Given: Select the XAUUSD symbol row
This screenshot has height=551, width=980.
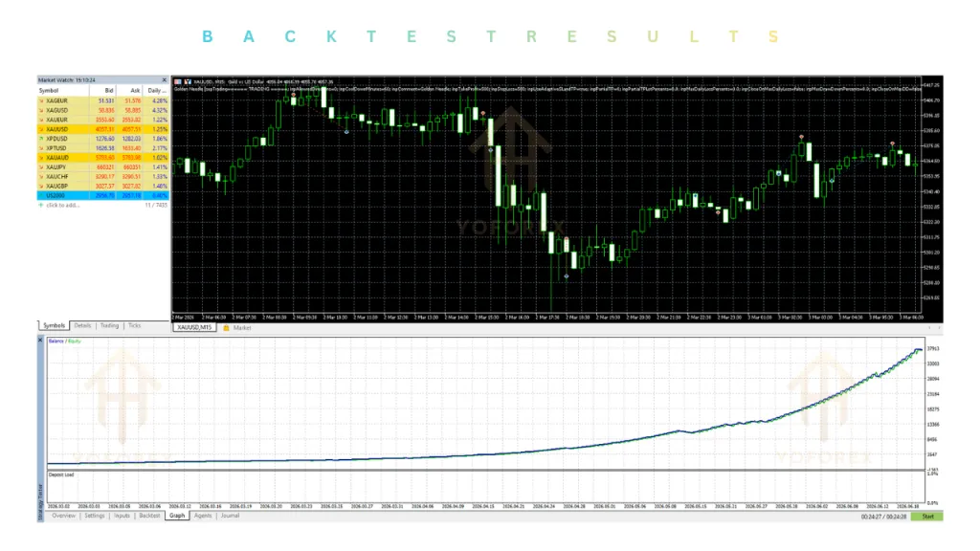Looking at the screenshot, I should pyautogui.click(x=103, y=129).
